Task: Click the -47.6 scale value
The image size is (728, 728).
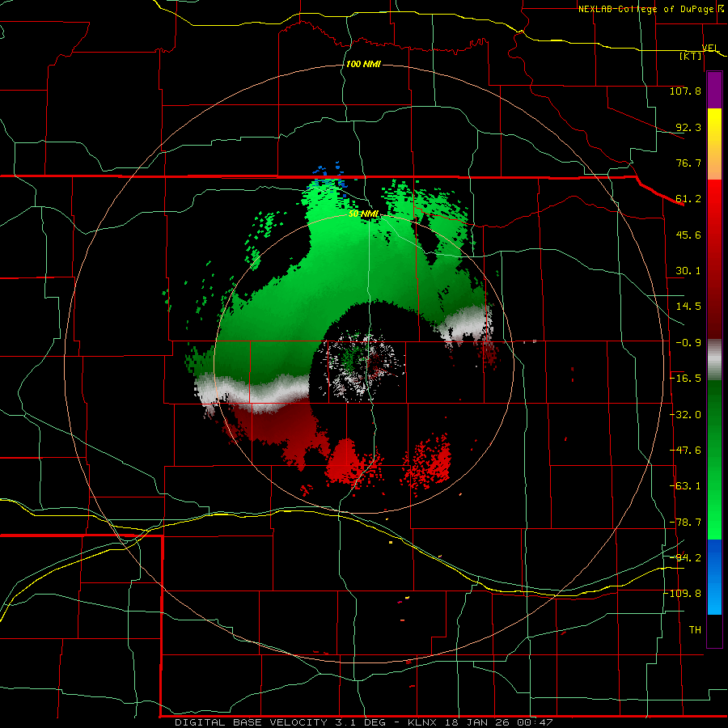Action: click(x=685, y=451)
